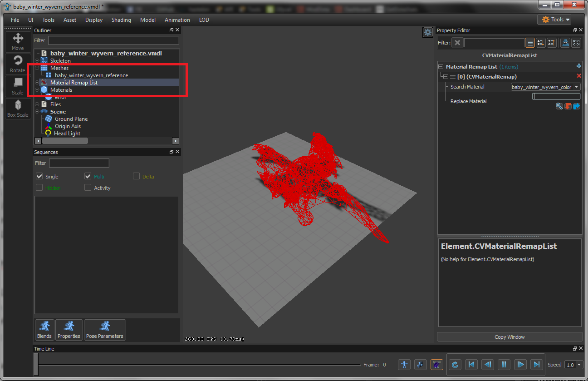Delete remap entry with red X
588x381 pixels.
click(578, 76)
